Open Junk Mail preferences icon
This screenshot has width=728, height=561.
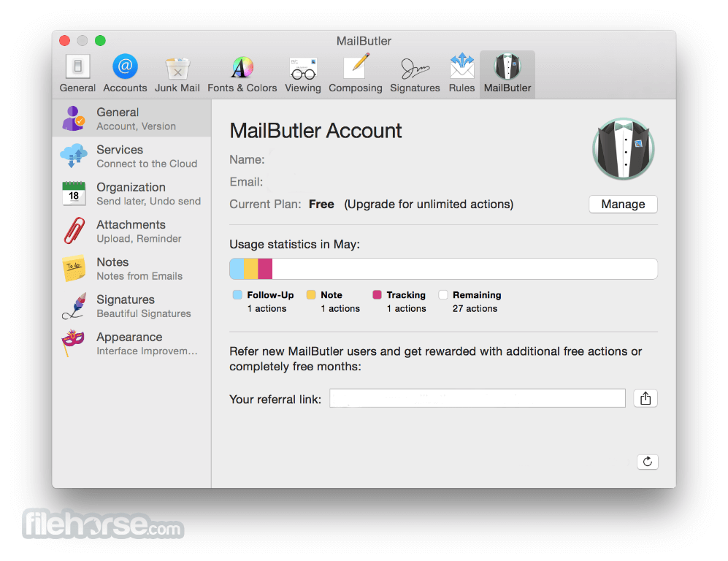click(177, 68)
